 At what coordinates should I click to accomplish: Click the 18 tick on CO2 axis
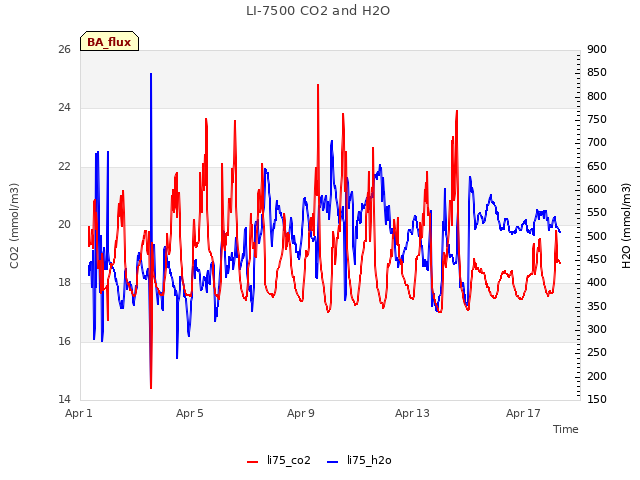point(64,282)
